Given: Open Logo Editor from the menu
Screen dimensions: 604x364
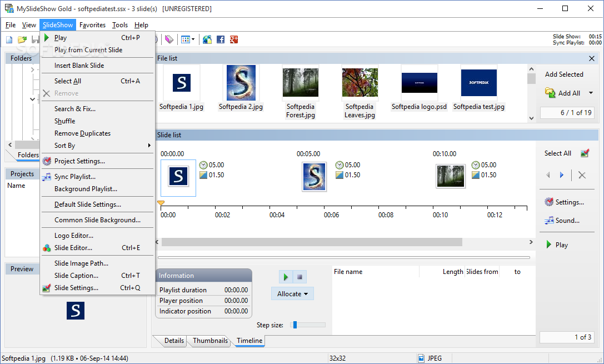Looking at the screenshot, I should point(97,235).
